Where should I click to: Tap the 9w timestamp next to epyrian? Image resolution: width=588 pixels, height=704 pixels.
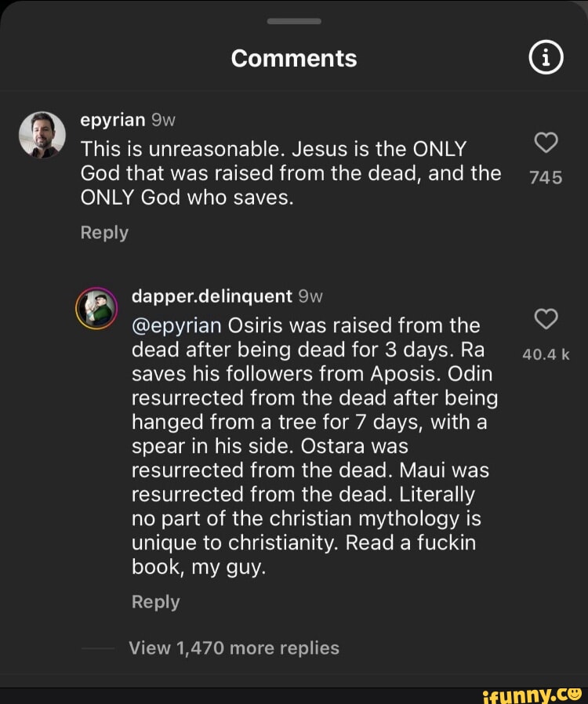[164, 120]
